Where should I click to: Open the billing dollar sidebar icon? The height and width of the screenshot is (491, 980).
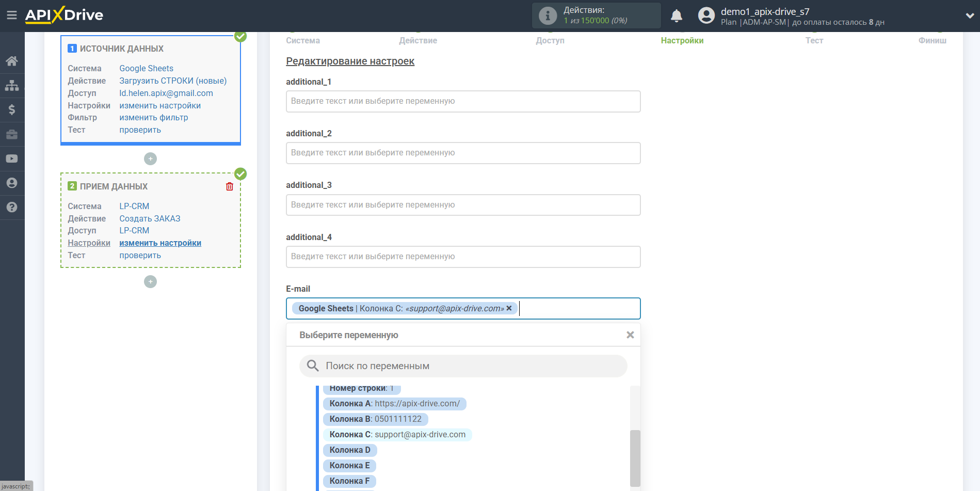click(x=12, y=109)
